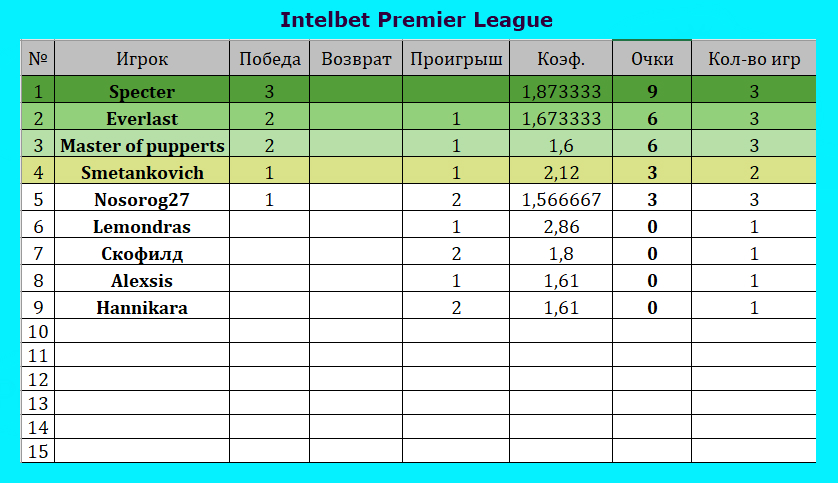Click the Everlast player name cell
The height and width of the screenshot is (483, 838).
(x=142, y=117)
